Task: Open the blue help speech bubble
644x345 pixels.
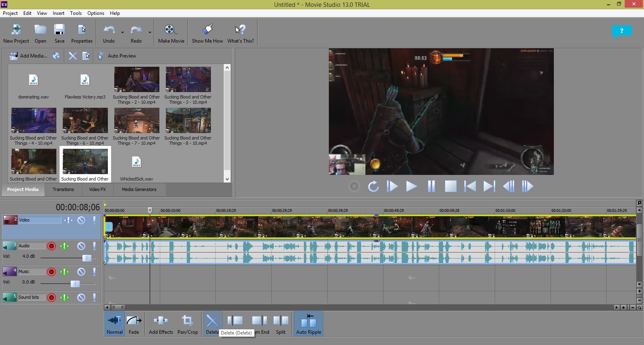Action: [621, 31]
